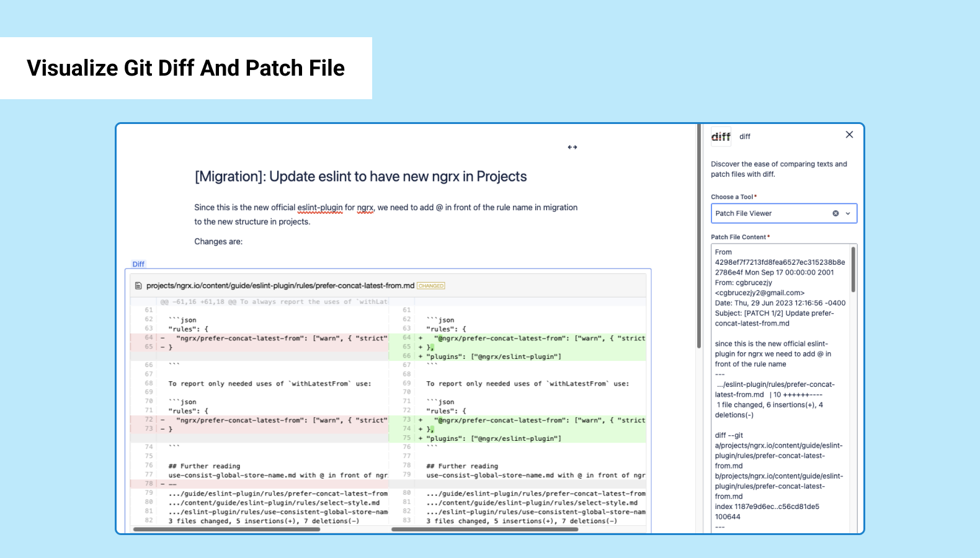Click the CHANGED badge on the diff header

(431, 286)
